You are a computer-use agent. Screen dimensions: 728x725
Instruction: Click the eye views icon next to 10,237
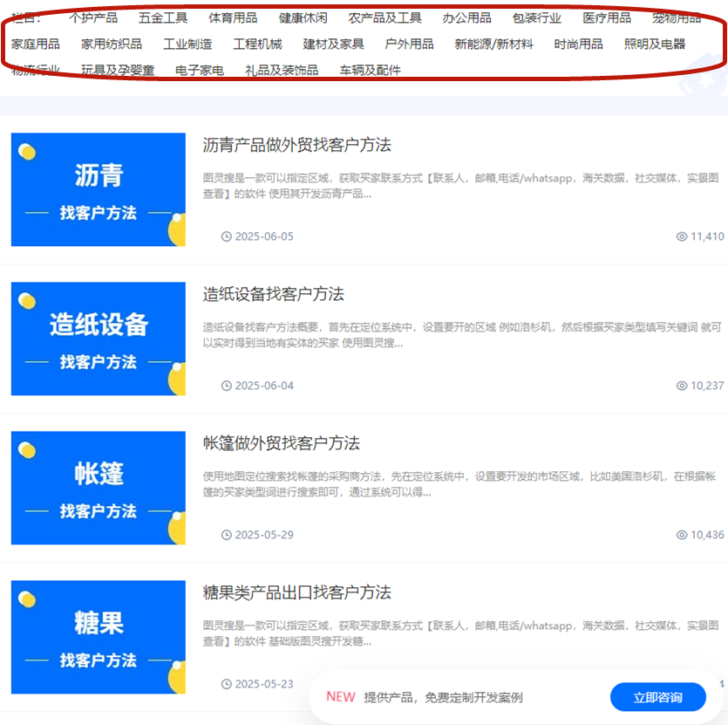coord(682,386)
